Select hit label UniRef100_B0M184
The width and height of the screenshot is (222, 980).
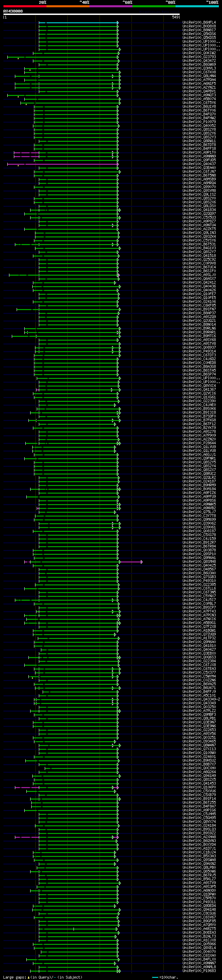(199, 489)
